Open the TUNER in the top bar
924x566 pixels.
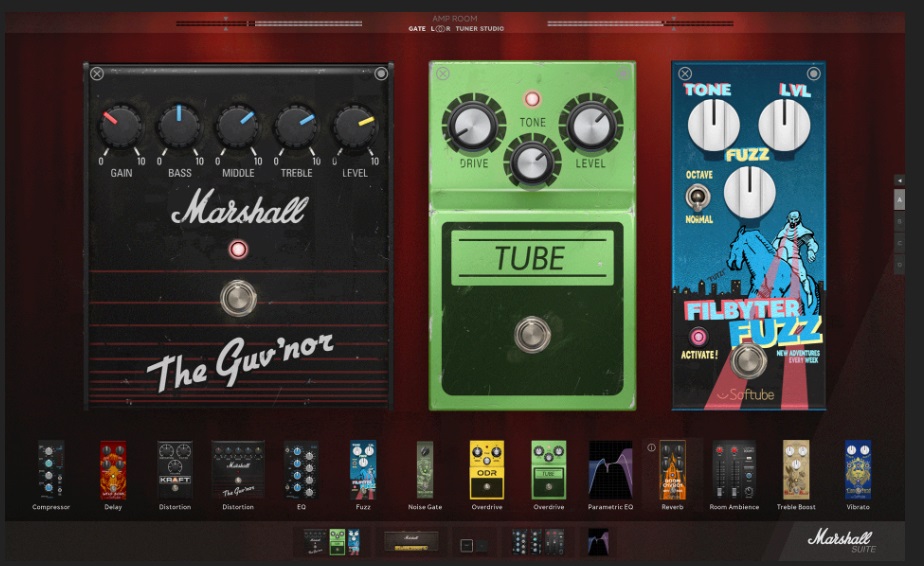(466, 28)
